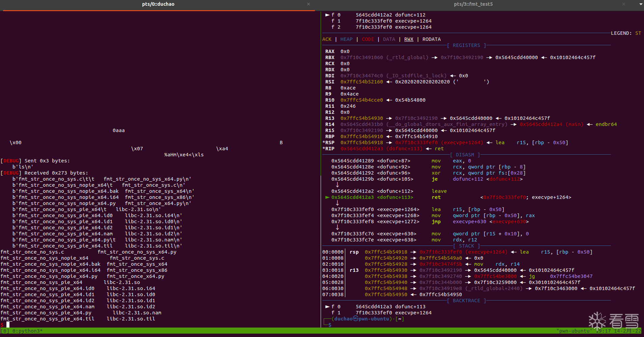Screen dimensions: 644x337
Task: Click the RWX legend label
Action: click(x=409, y=39)
